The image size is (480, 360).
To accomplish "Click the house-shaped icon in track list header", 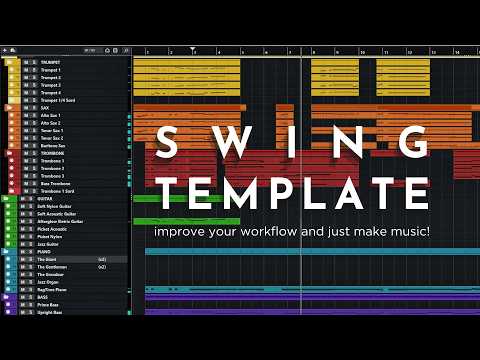I will point(107,51).
